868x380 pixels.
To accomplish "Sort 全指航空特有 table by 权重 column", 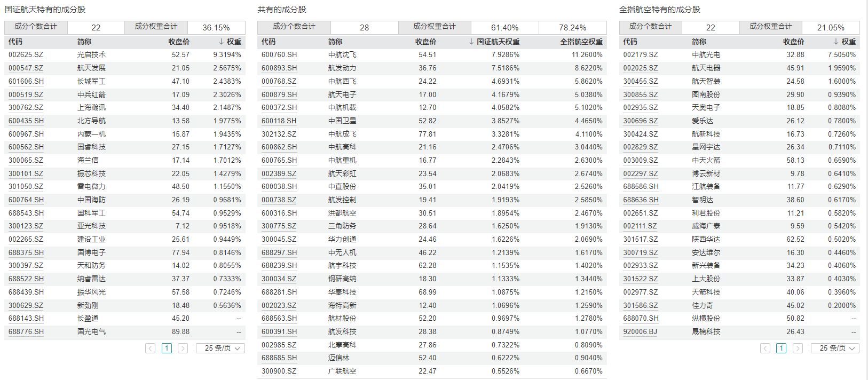I will (845, 42).
